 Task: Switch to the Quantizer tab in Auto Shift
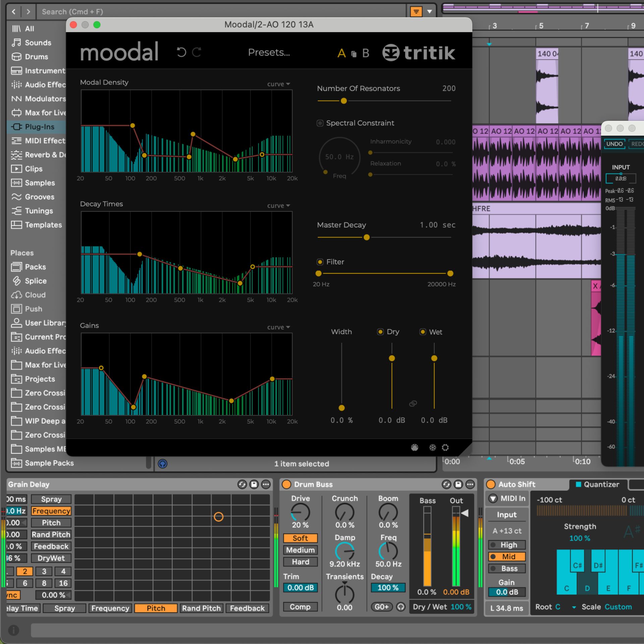coord(598,484)
